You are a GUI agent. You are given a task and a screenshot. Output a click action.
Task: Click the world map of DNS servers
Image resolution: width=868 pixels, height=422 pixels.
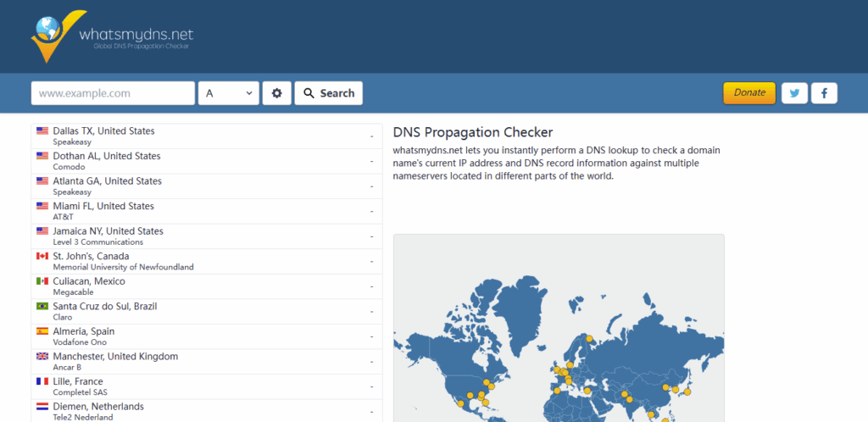[559, 339]
